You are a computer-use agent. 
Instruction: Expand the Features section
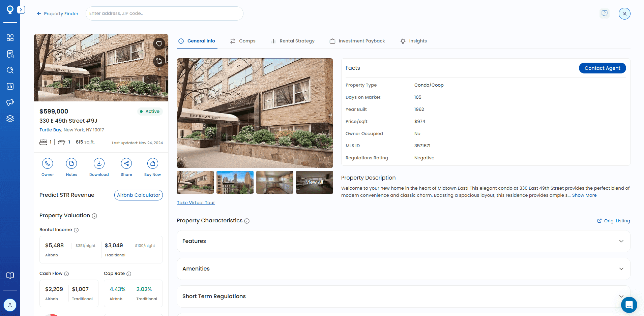pyautogui.click(x=403, y=241)
